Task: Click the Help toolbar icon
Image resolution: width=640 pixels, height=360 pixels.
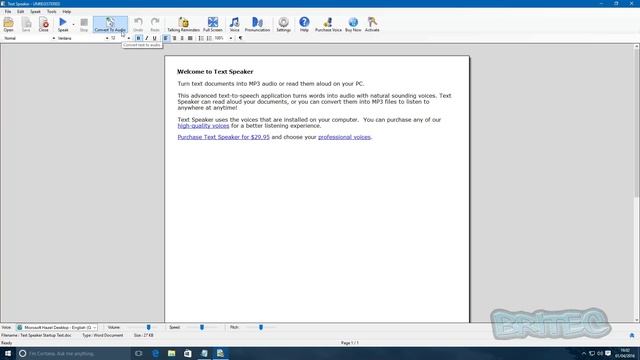Action: tap(304, 24)
